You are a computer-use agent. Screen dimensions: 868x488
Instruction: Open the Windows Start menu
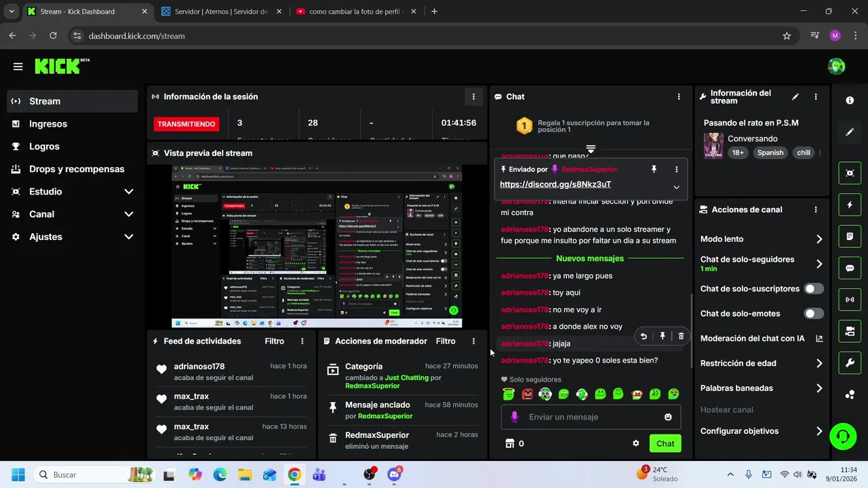[x=18, y=474]
